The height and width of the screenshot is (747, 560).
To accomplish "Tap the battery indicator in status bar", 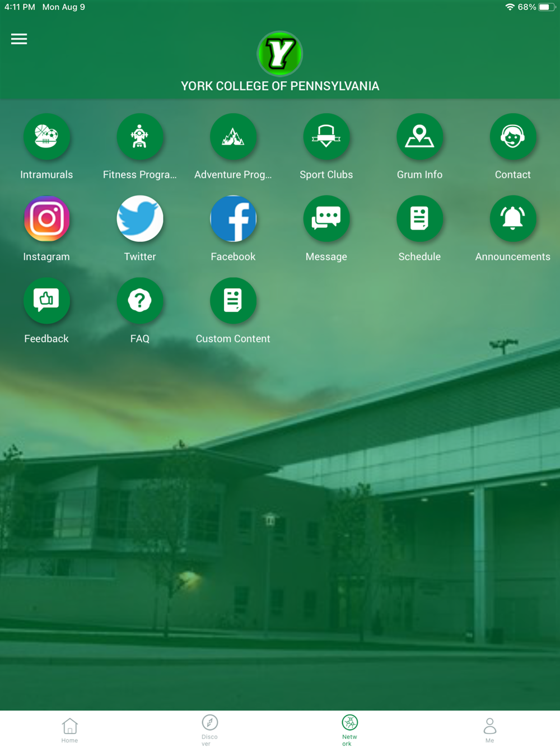I will coord(547,7).
